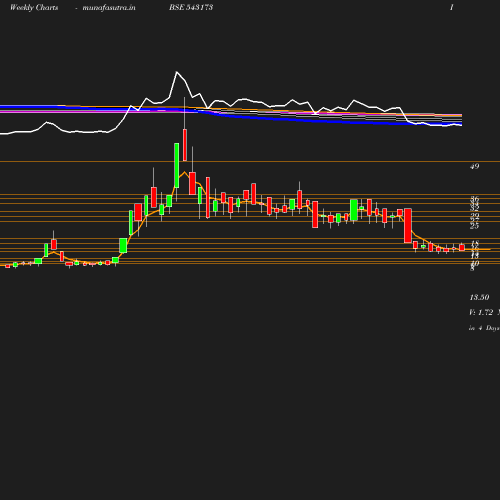500x500 pixels.
Task: Click the 25 price level label
Action: point(475,226)
